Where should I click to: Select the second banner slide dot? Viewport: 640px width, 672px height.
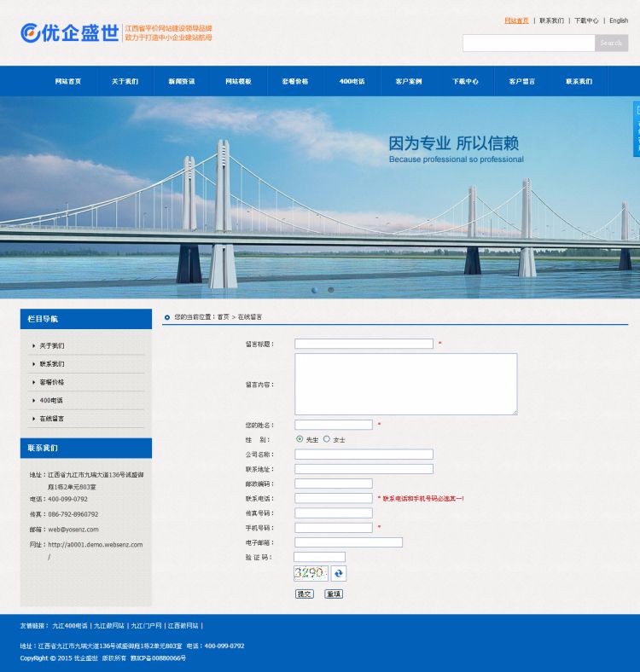pos(331,290)
